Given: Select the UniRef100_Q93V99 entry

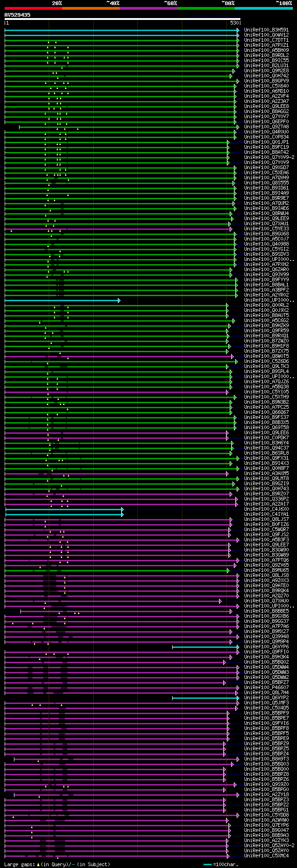Looking at the screenshot, I should pos(266,275).
